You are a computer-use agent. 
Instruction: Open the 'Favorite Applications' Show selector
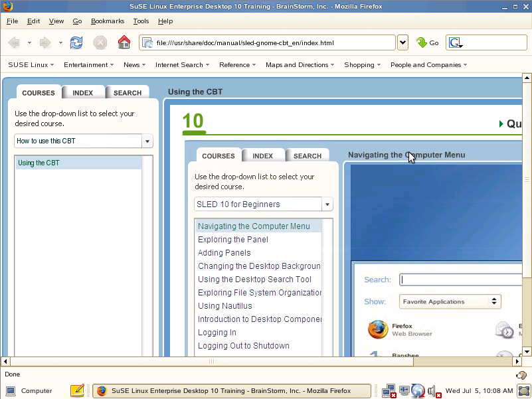coord(450,301)
